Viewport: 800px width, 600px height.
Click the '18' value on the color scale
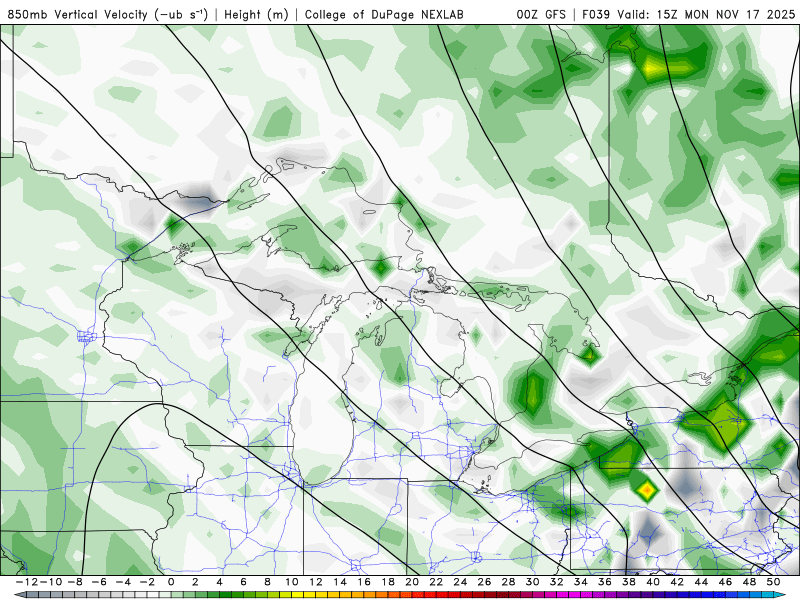(388, 582)
